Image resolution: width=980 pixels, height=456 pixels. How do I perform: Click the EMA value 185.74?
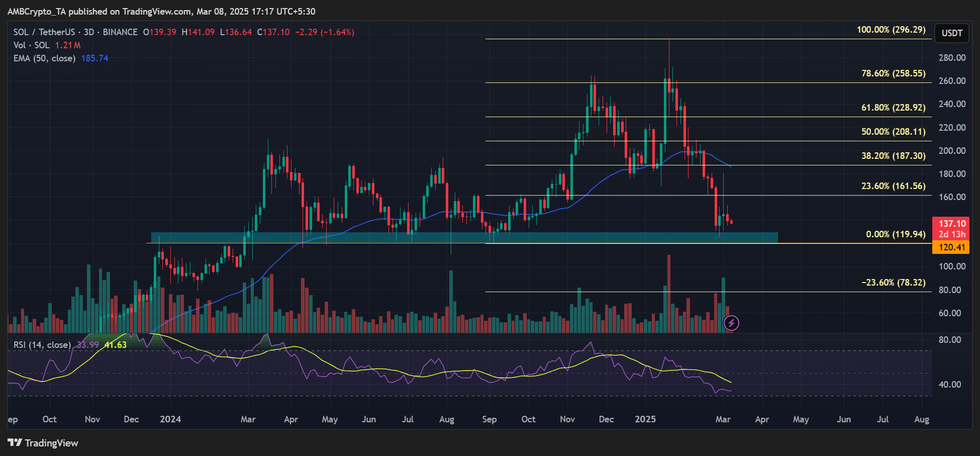(x=94, y=58)
